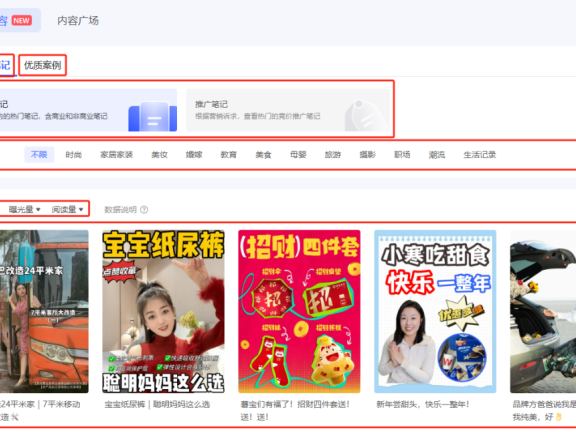
Task: Open the 曝光量 sort dropdown
Action: (x=25, y=209)
